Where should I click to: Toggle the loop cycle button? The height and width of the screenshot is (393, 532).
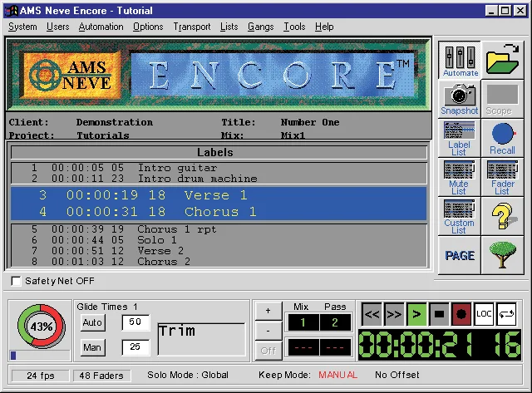[x=506, y=314]
